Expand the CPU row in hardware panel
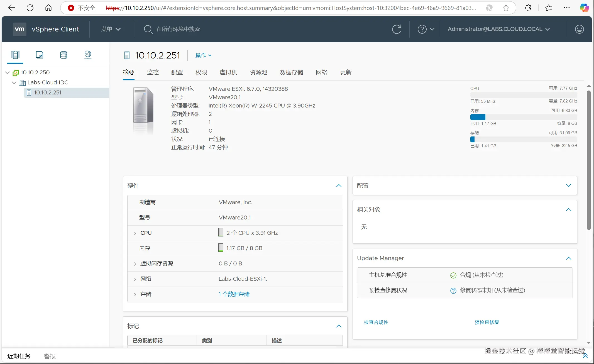The height and width of the screenshot is (364, 594). 135,233
